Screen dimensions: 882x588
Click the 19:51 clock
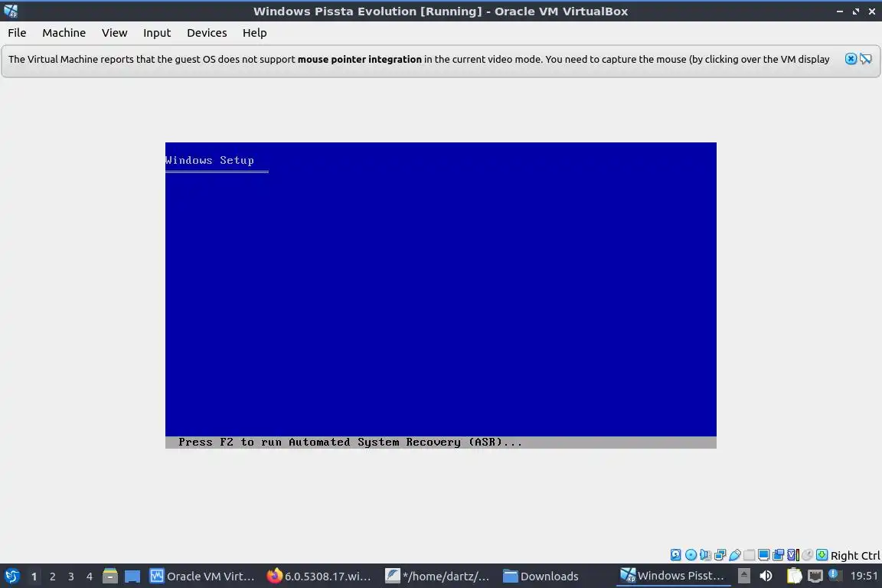864,576
